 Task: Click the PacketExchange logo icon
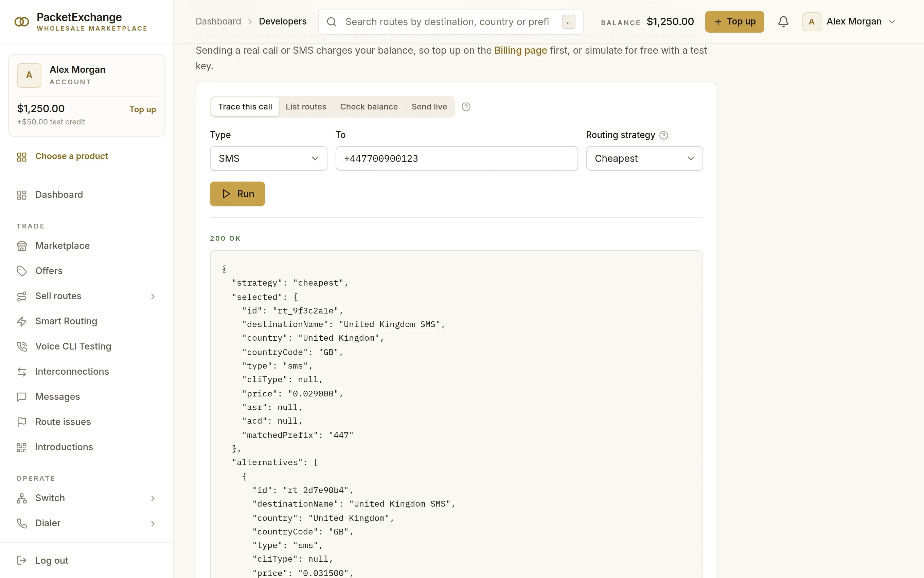[22, 22]
